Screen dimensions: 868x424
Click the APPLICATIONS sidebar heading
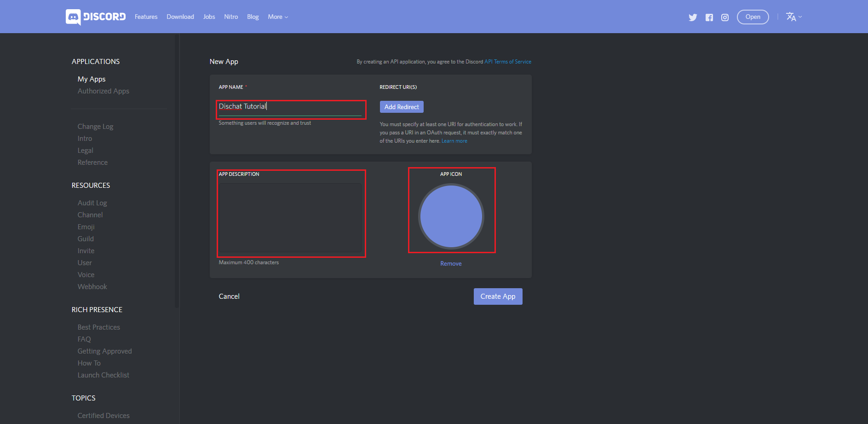pyautogui.click(x=96, y=62)
